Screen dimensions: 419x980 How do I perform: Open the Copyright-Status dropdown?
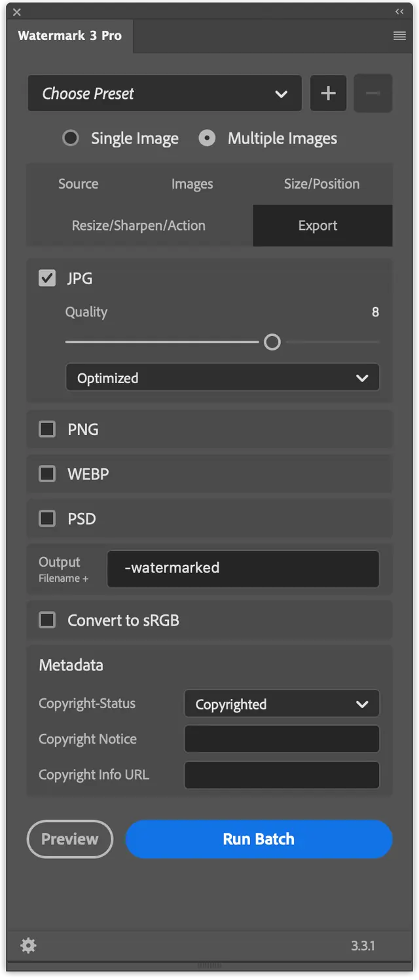click(x=282, y=704)
